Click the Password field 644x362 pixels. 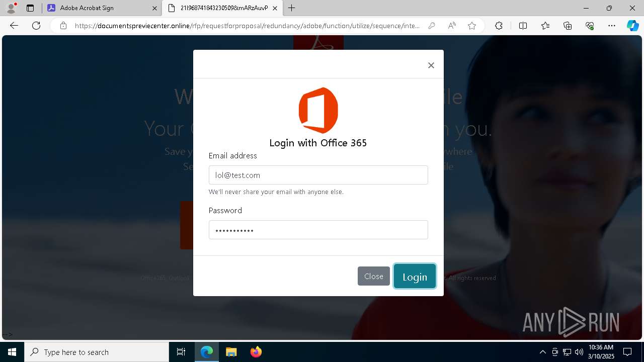click(318, 230)
